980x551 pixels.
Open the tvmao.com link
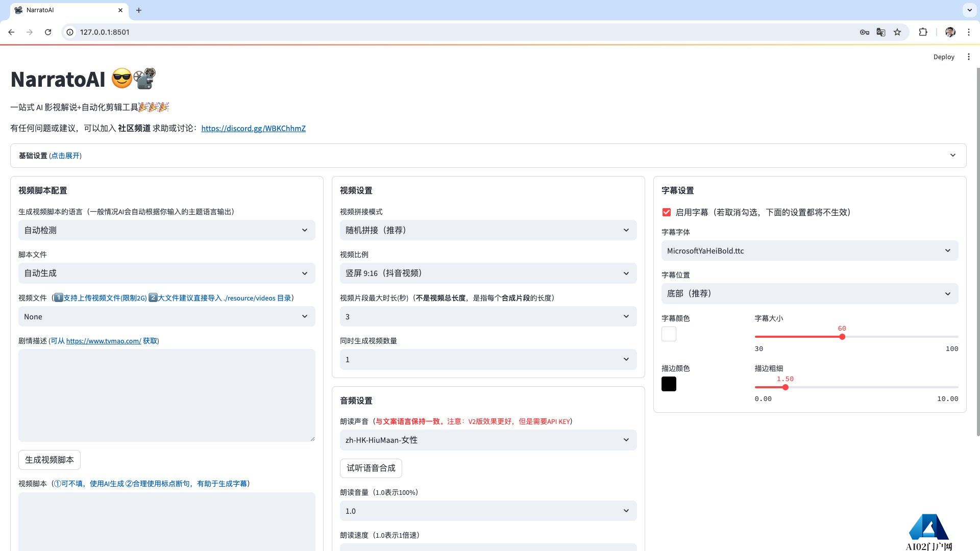(x=104, y=341)
